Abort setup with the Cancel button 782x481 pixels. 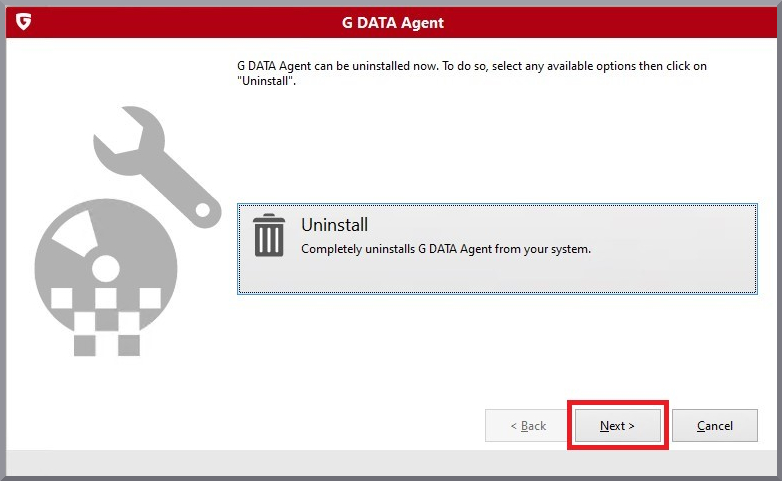coord(715,426)
